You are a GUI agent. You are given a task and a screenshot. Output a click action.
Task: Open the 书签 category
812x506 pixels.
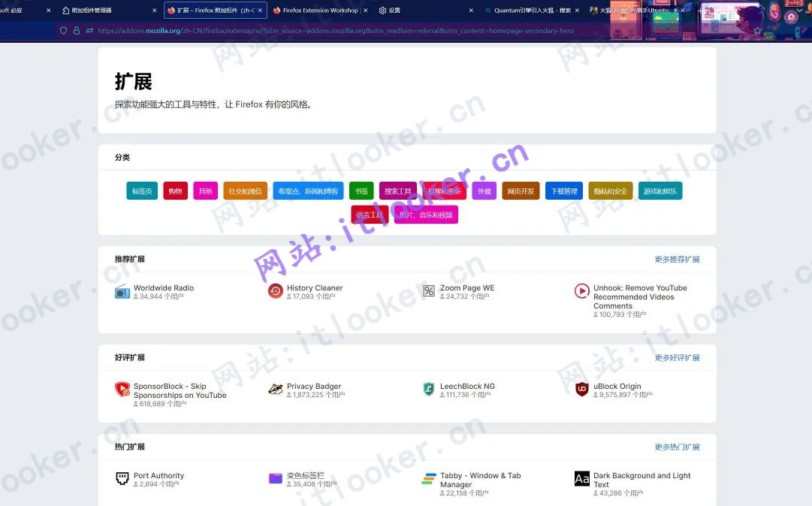[361, 191]
